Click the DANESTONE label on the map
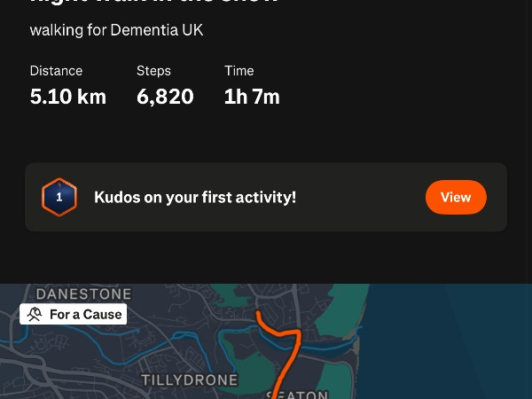Screen dimensions: 532x399 coord(83,293)
